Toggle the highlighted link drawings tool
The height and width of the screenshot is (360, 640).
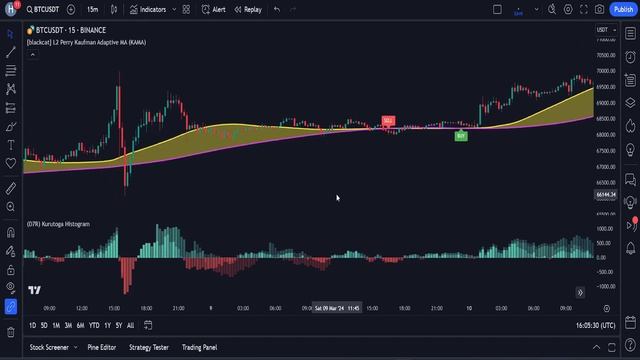11,307
